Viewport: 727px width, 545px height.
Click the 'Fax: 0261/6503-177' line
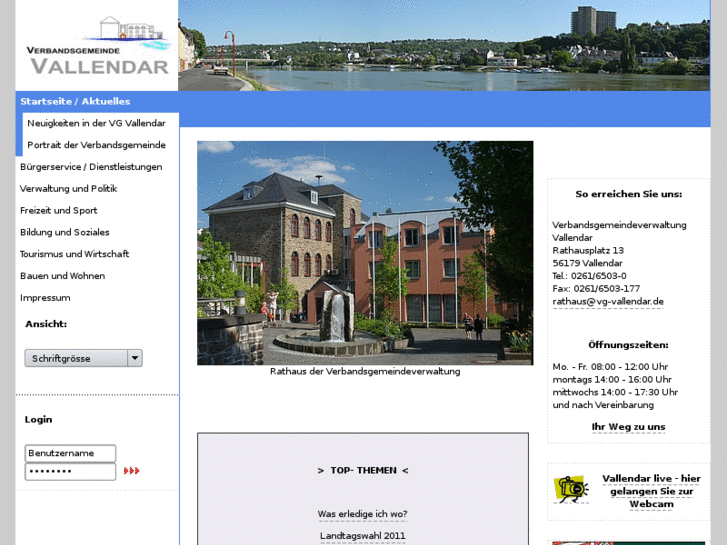coord(596,289)
